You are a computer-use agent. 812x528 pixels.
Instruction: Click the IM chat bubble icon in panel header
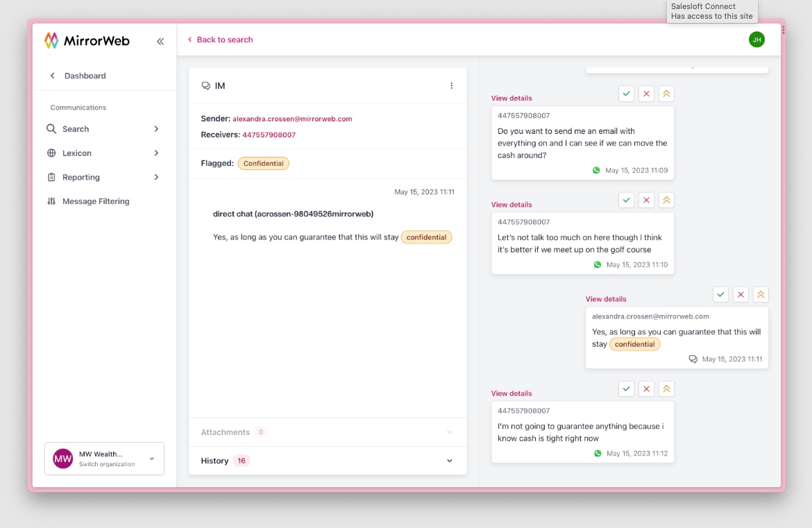[x=205, y=85]
